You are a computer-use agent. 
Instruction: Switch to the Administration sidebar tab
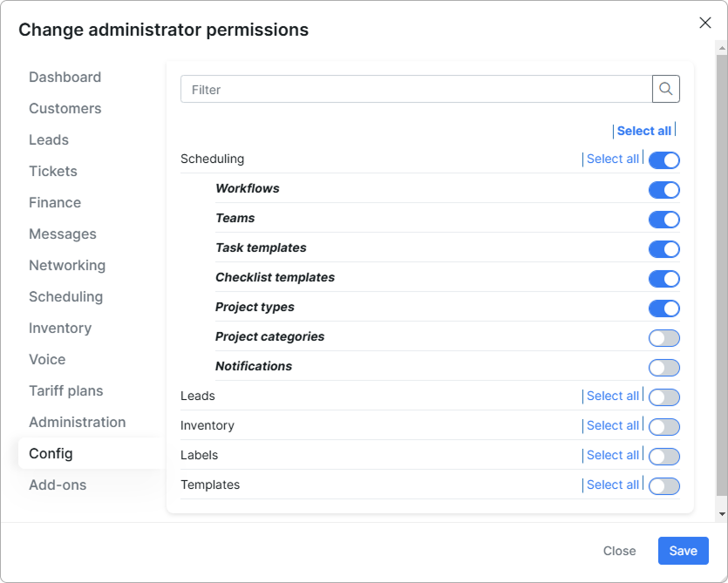pyautogui.click(x=77, y=422)
